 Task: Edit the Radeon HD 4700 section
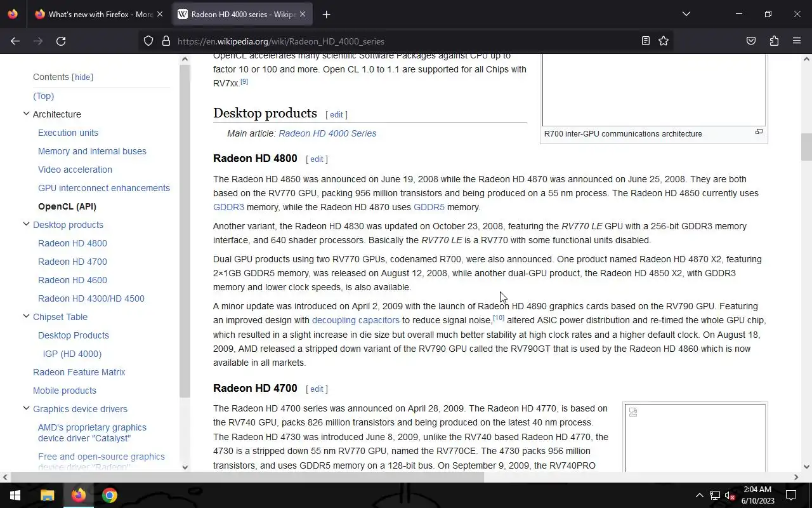317,389
